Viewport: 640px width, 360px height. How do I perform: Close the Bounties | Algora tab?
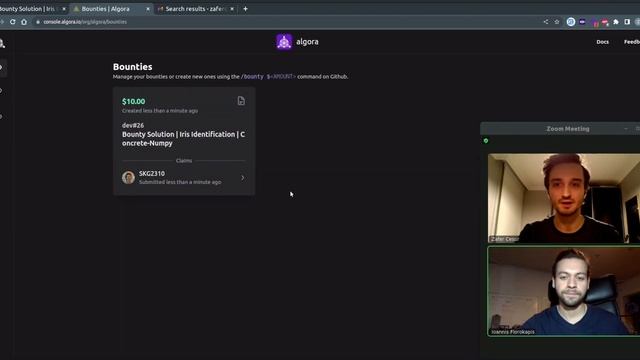tap(148, 9)
